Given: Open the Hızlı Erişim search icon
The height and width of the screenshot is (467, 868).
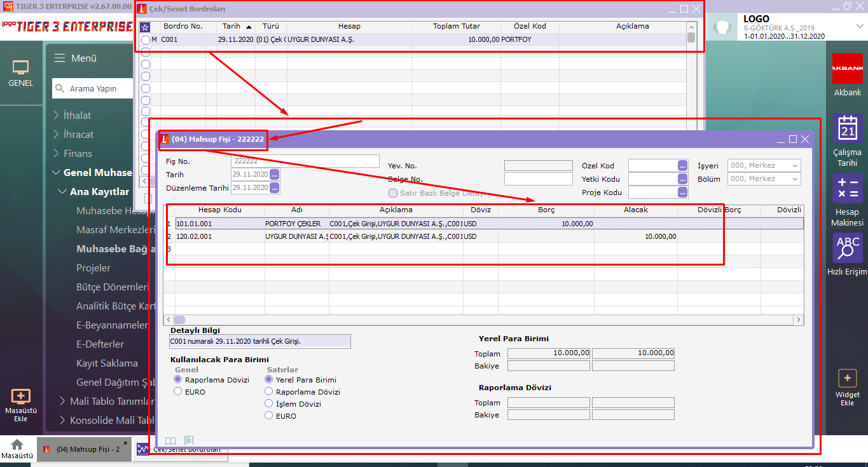Looking at the screenshot, I should [x=848, y=248].
